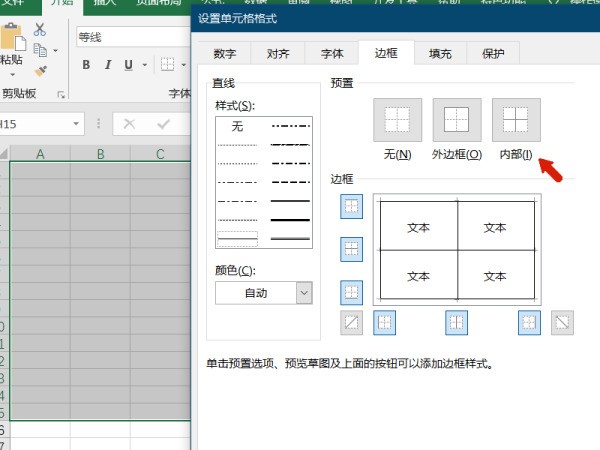Toggle the diagonal-up border button
600x450 pixels.
(x=352, y=322)
